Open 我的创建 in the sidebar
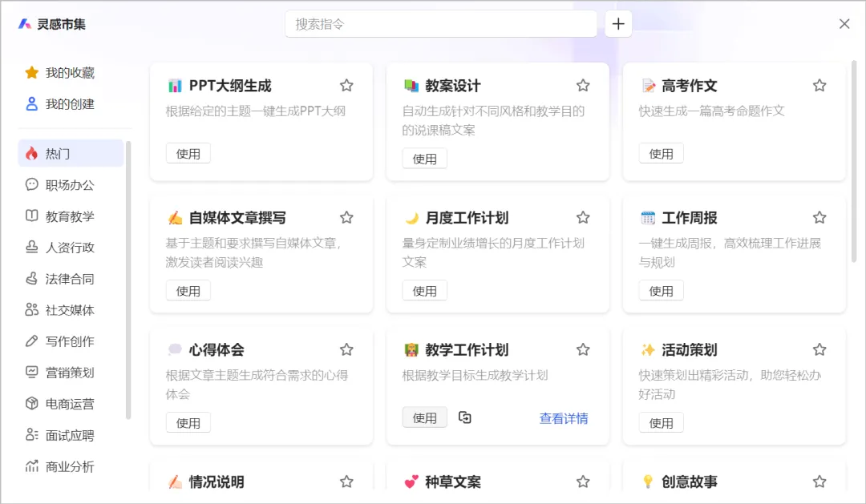This screenshot has width=866, height=504. [60, 104]
